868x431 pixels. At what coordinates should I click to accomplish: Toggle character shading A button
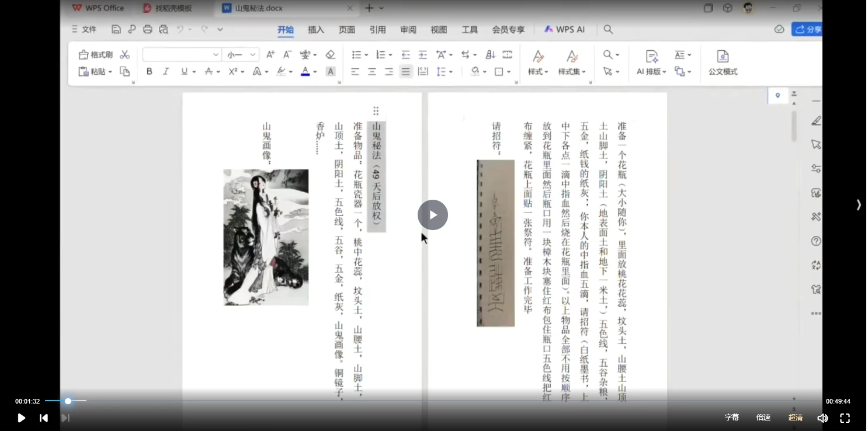(x=331, y=71)
